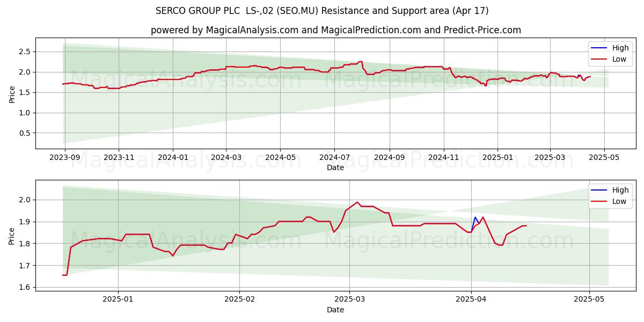Click the 'Date' axis label under the bottom chart
The width and height of the screenshot is (644, 322).
coord(335,310)
